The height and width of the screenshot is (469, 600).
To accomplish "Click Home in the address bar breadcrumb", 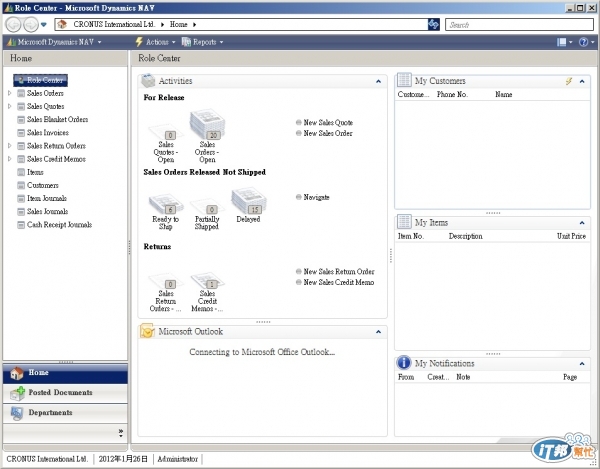I will point(179,24).
